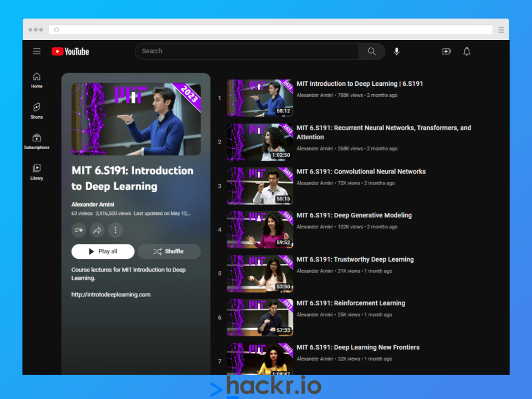Reload the page in the browser bar
Screen dimensions: 532x399
coord(57,30)
